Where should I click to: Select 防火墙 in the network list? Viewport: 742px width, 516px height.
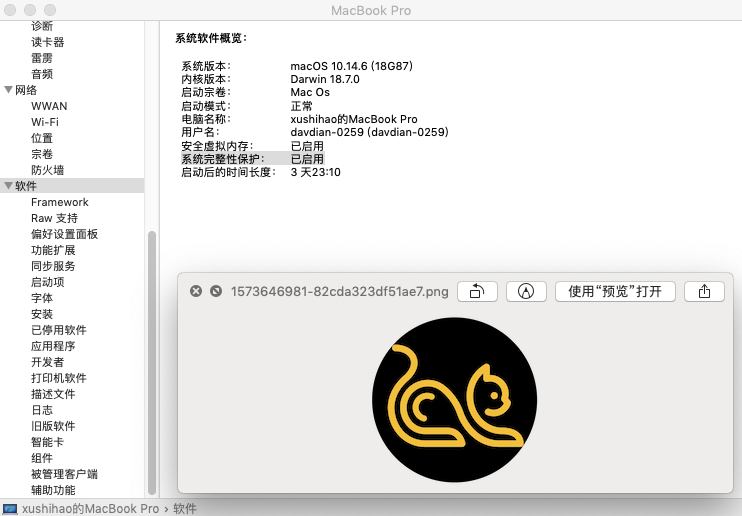point(47,170)
